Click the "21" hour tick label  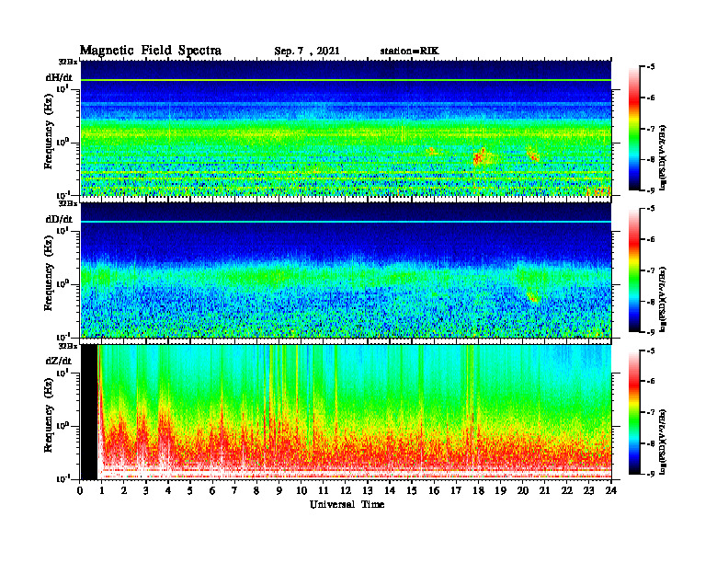coord(544,490)
